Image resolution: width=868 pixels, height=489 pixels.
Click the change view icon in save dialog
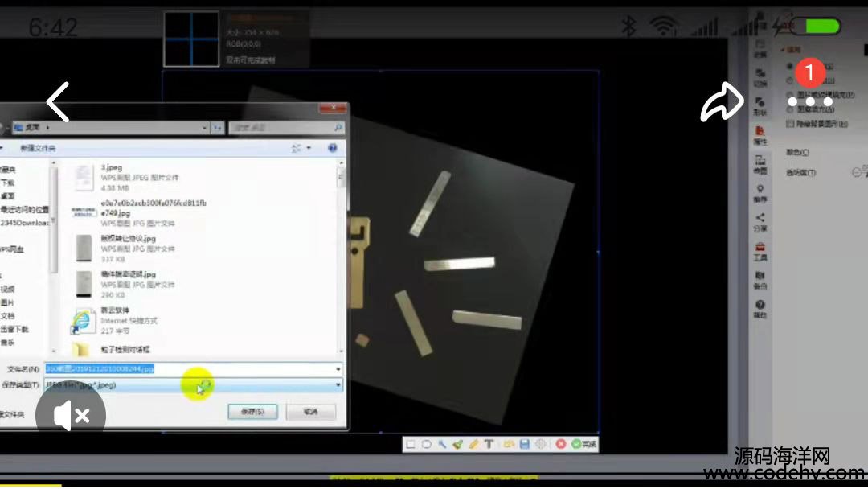(297, 148)
